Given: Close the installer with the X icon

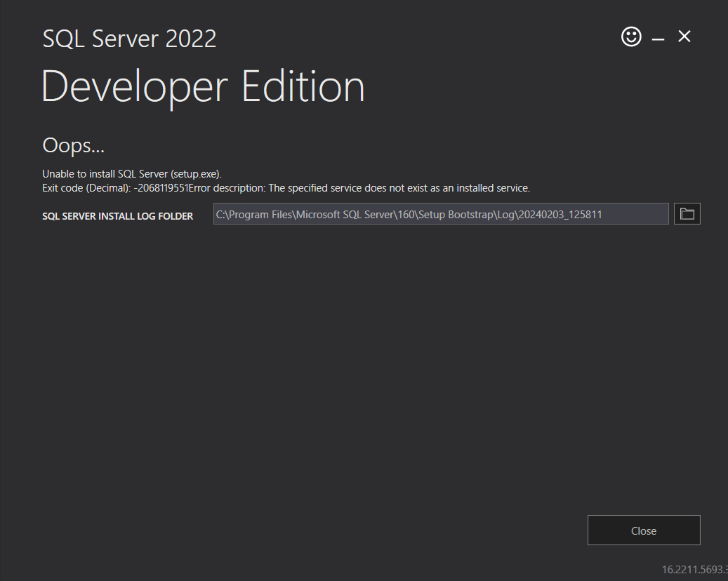Looking at the screenshot, I should (x=684, y=36).
